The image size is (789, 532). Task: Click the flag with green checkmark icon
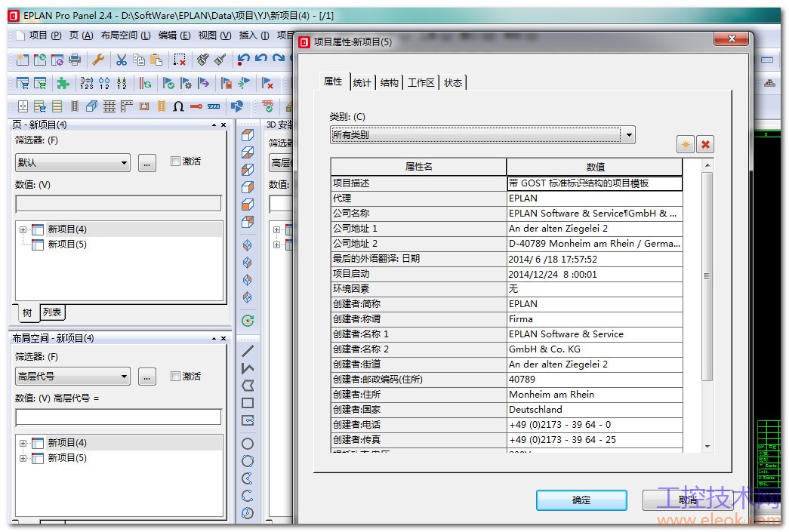(x=168, y=83)
